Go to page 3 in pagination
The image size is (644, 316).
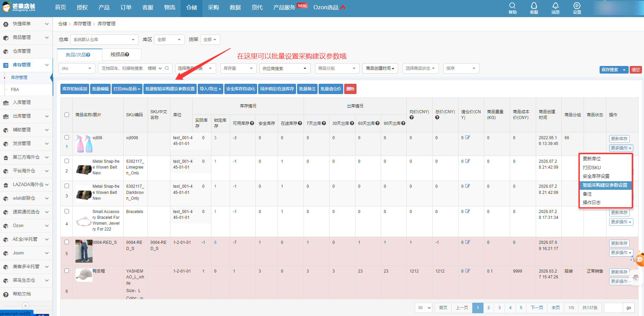(x=500, y=307)
